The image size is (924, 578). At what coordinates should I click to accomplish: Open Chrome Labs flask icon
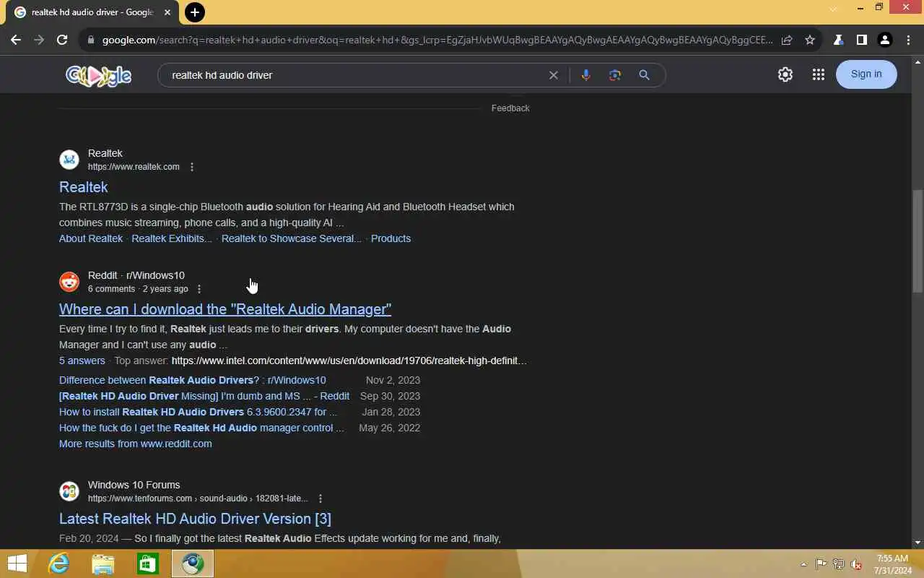coord(838,40)
